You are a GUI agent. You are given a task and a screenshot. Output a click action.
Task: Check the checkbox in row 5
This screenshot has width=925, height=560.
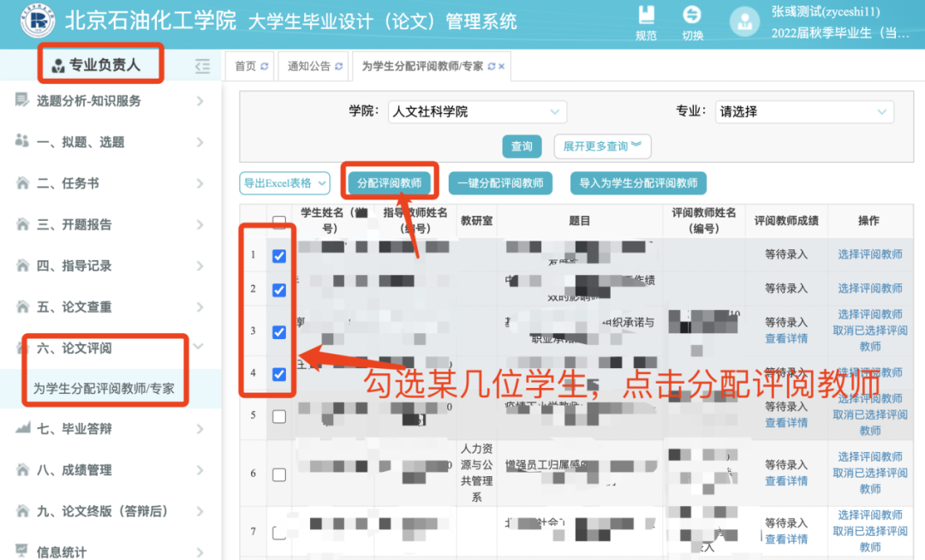click(279, 416)
